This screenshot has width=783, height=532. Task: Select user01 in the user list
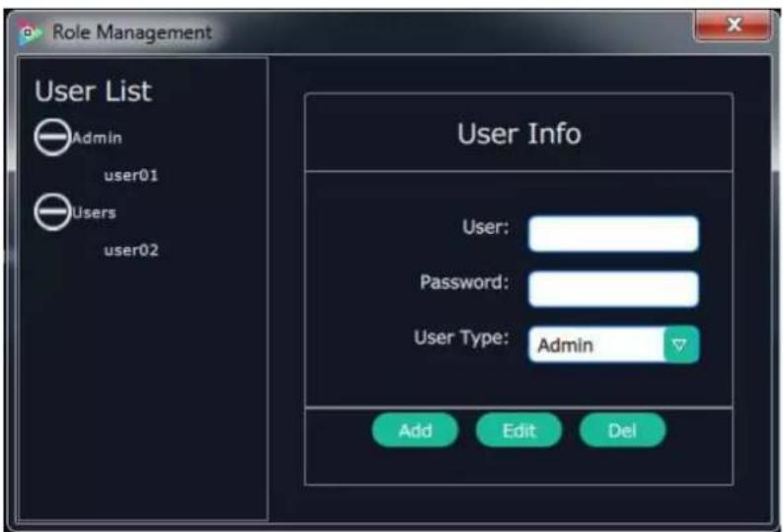click(131, 175)
